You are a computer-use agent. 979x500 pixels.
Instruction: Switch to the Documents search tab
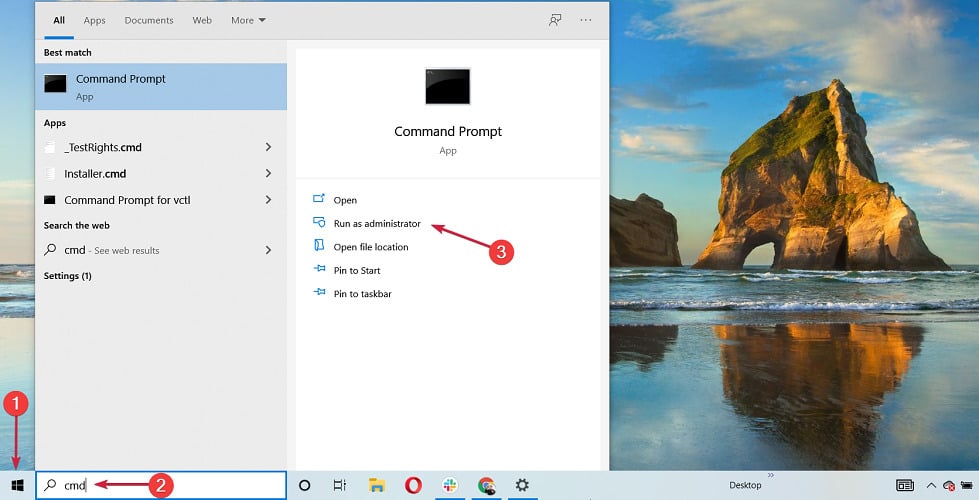[148, 20]
